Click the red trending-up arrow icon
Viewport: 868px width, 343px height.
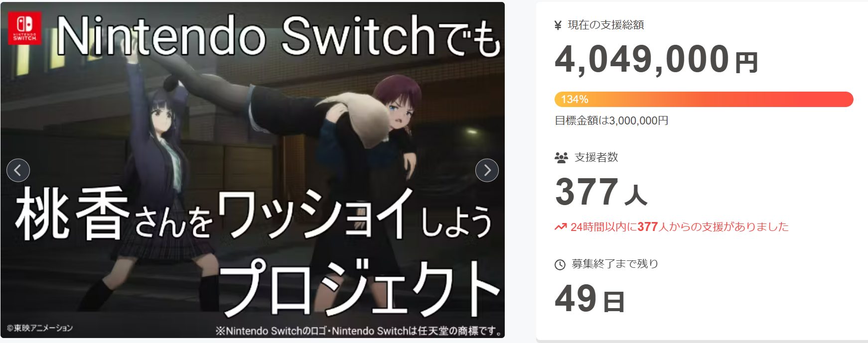click(x=561, y=227)
